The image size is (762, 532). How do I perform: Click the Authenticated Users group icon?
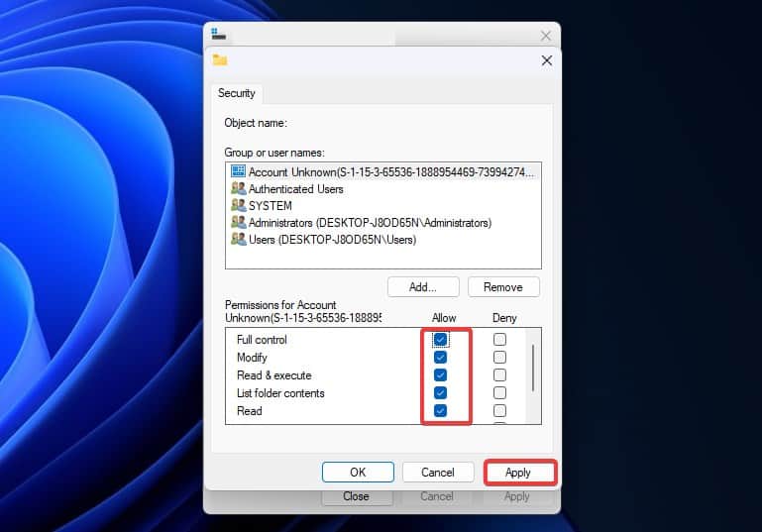point(238,188)
